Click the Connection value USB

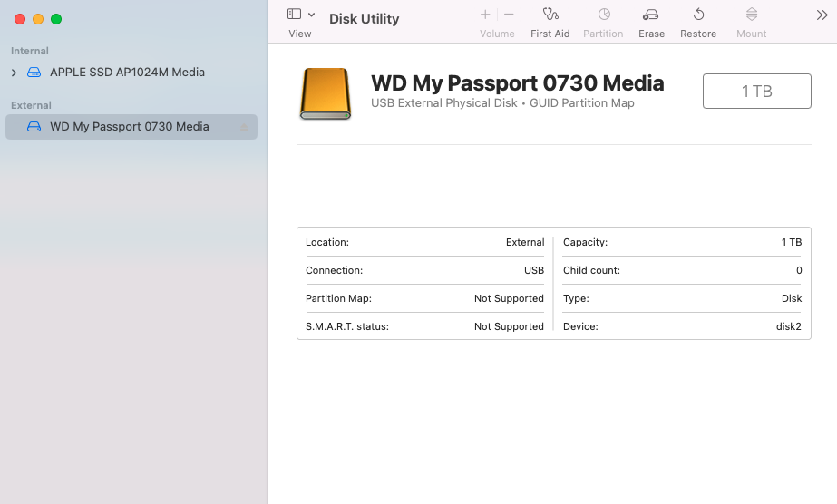click(x=534, y=270)
